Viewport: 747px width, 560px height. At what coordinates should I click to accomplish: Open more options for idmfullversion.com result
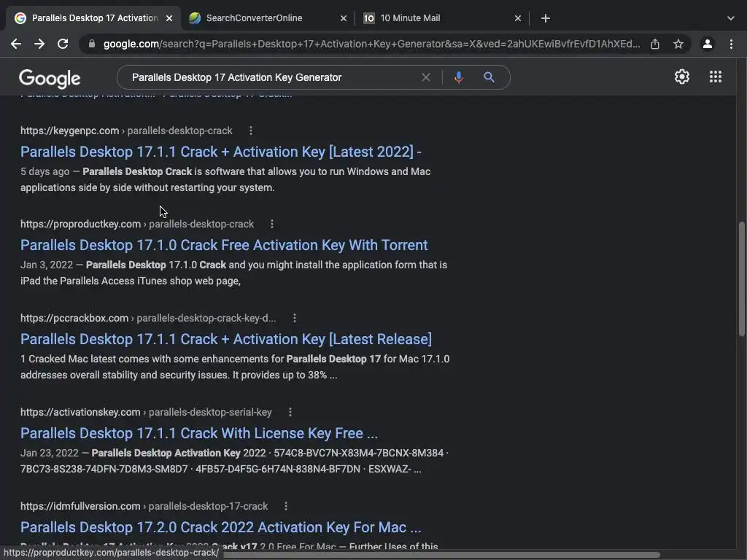point(286,506)
